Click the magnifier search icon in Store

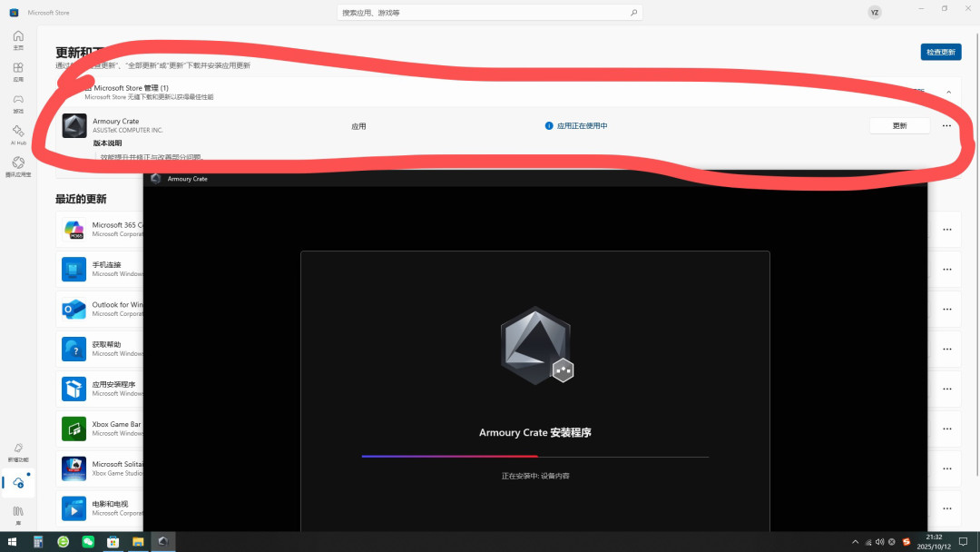coord(633,13)
